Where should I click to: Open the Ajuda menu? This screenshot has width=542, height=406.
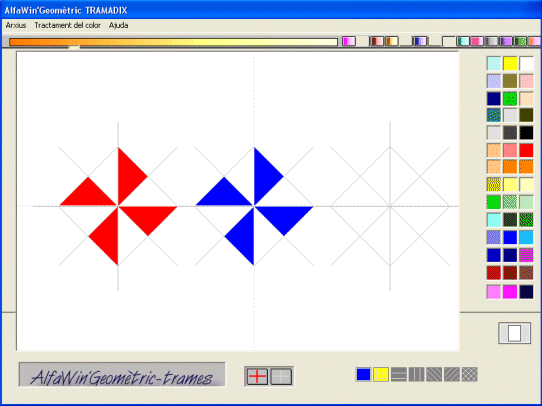pos(119,25)
